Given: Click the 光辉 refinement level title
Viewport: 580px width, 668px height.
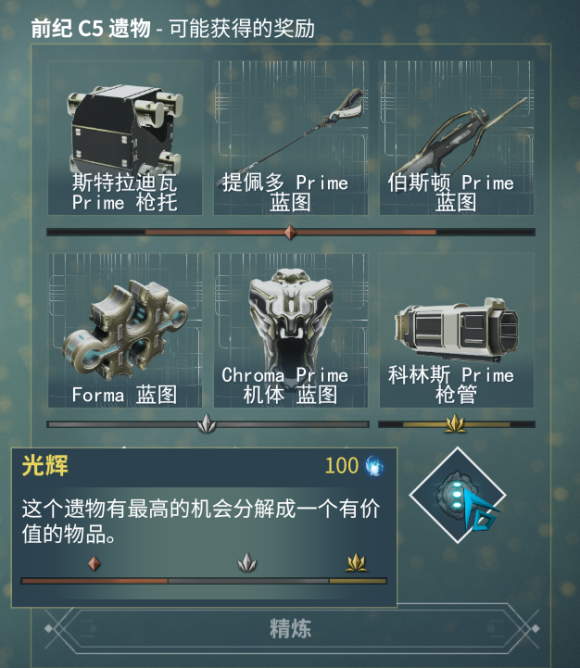Looking at the screenshot, I should (x=45, y=465).
